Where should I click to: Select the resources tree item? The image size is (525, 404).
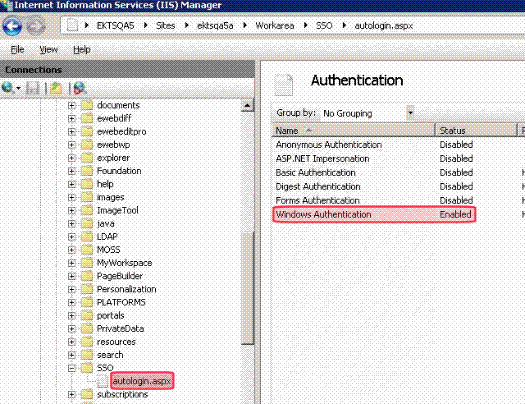[116, 342]
